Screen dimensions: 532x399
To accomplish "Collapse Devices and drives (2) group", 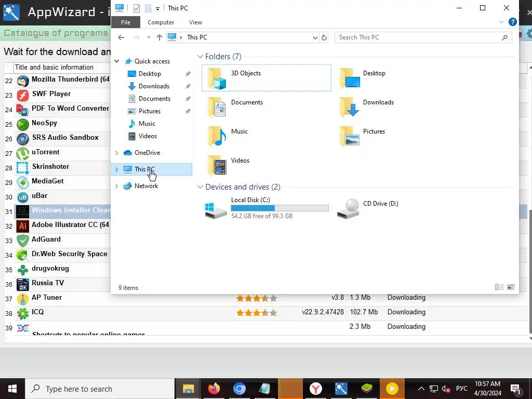I will click(x=200, y=187).
